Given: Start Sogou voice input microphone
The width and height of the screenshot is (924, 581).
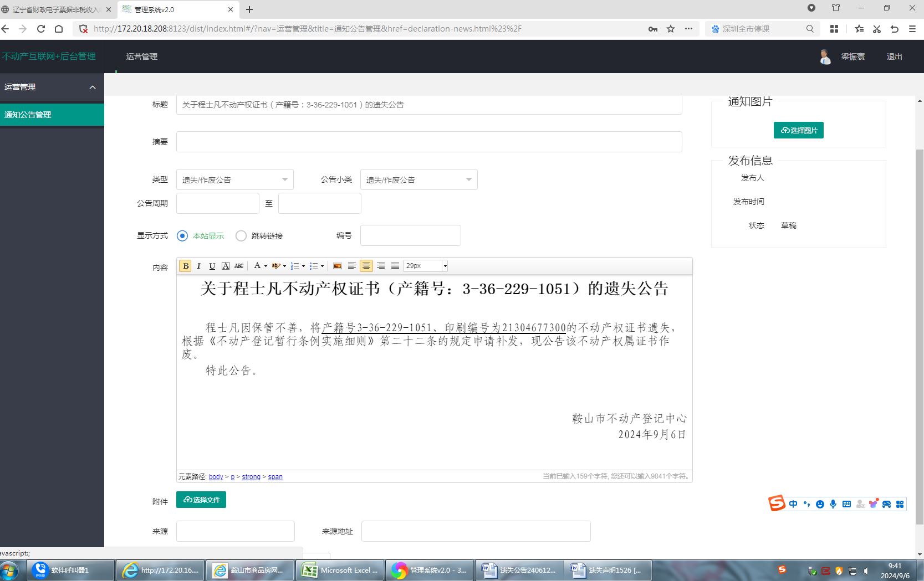Looking at the screenshot, I should coord(833,504).
